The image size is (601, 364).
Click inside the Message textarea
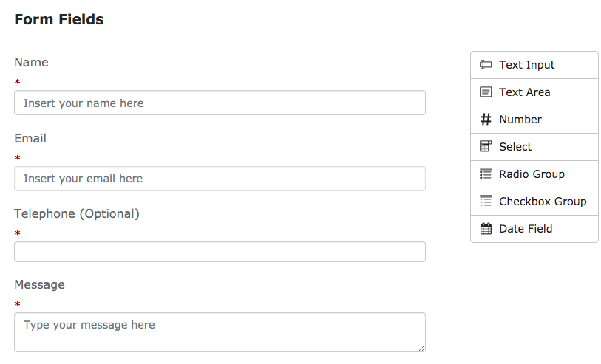(x=220, y=332)
